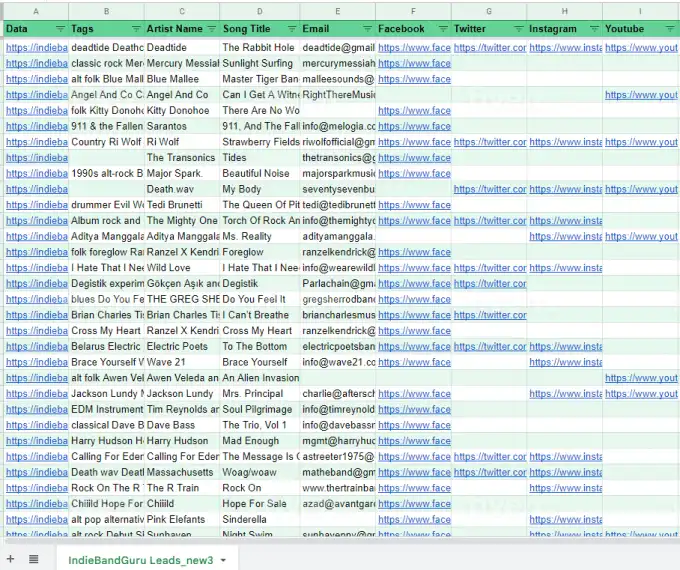Open the Youtube link in Angel And Co row

641,95
